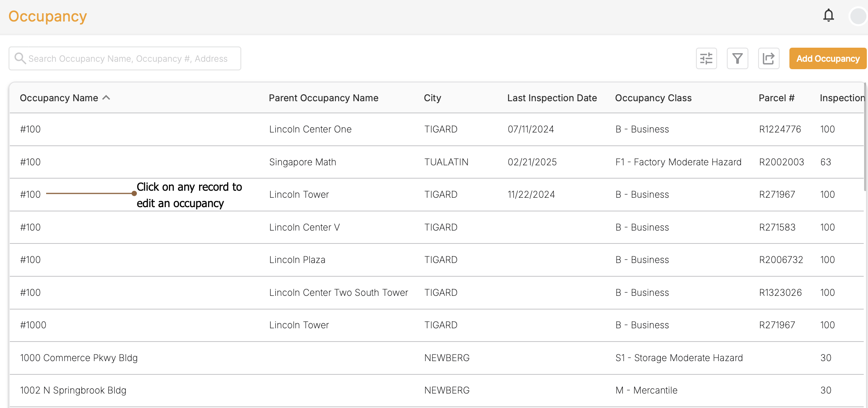Click parcel number R271583
Screen dimensions: 868x408
(777, 227)
